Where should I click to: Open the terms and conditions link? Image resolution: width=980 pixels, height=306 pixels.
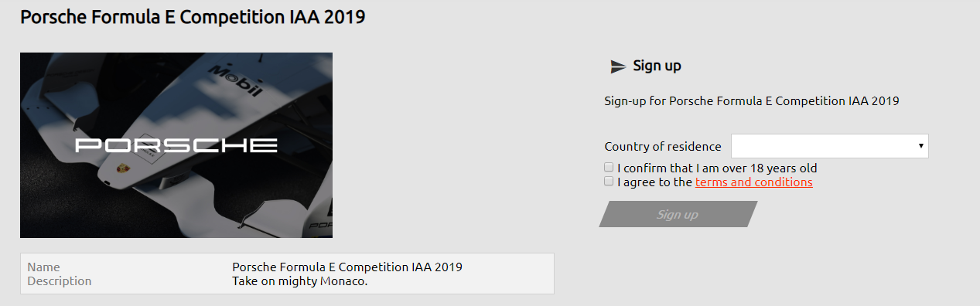pyautogui.click(x=753, y=182)
